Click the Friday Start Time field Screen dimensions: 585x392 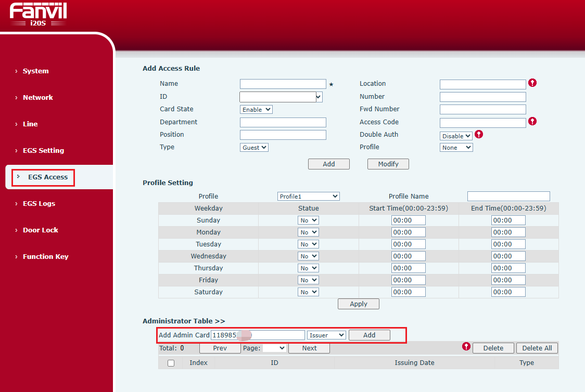coord(408,280)
